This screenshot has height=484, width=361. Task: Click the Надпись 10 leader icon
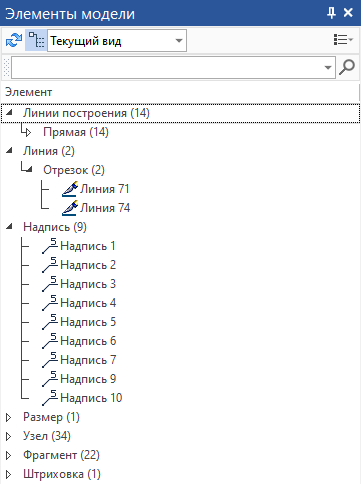[50, 398]
